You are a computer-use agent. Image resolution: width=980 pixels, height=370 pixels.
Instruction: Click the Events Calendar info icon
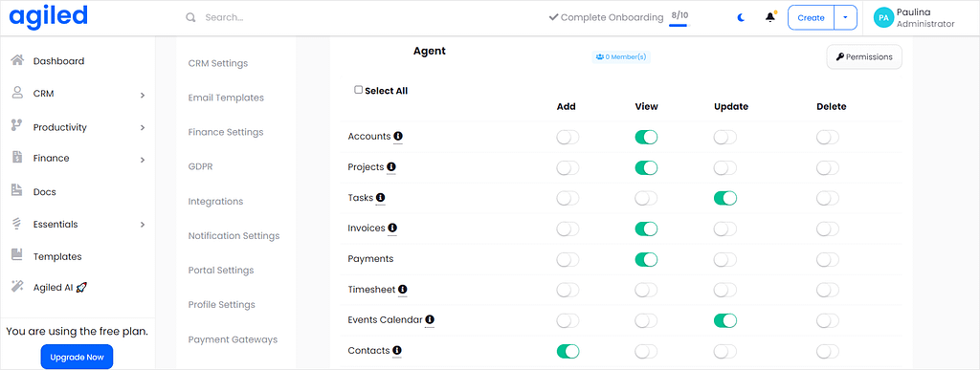click(430, 320)
